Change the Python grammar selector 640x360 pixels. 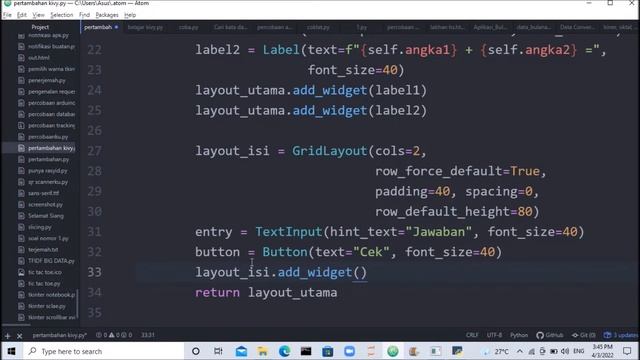click(x=519, y=335)
